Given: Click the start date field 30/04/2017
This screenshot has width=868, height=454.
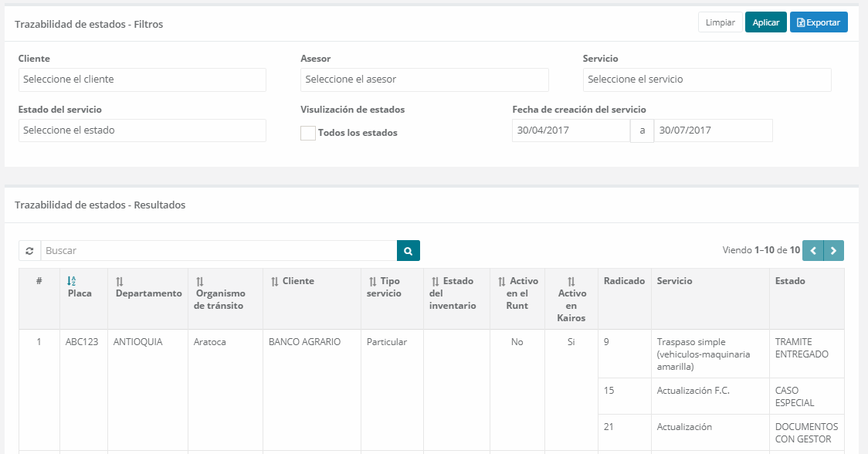Looking at the screenshot, I should 571,130.
